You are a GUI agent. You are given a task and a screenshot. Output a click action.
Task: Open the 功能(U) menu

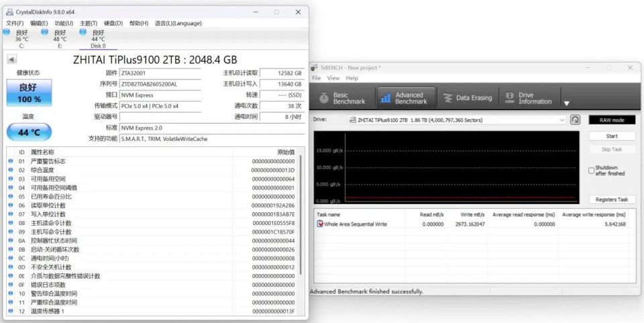click(x=64, y=24)
